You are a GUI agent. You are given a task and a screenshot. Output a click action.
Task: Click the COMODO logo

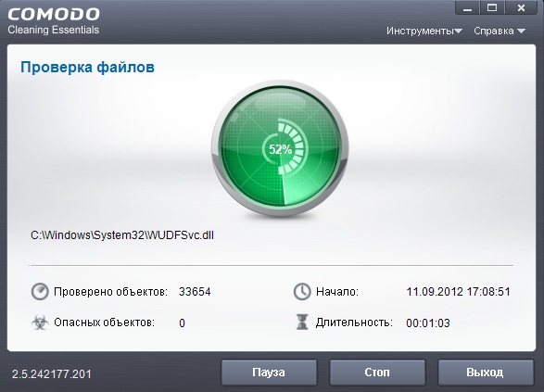pos(54,14)
